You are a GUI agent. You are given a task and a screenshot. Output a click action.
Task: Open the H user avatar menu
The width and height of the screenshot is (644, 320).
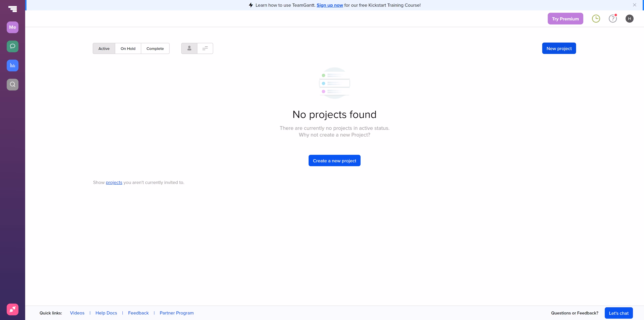pos(629,19)
